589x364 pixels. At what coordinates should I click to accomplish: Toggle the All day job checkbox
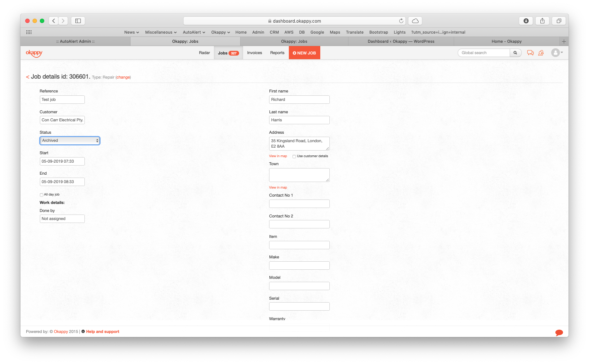pyautogui.click(x=41, y=195)
